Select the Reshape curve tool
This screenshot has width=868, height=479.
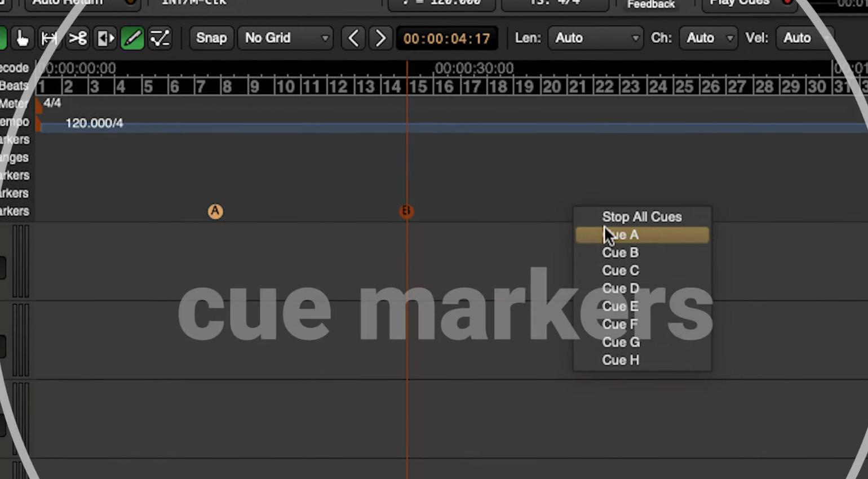coord(160,38)
